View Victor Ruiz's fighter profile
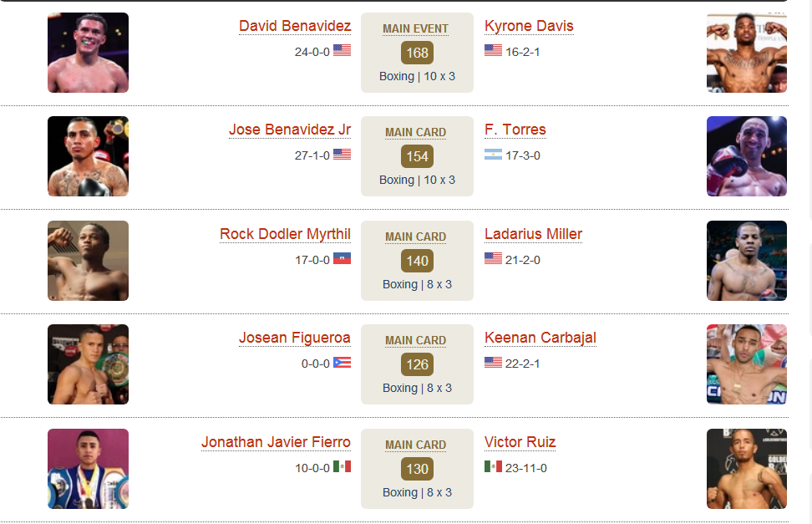The height and width of the screenshot is (524, 812). point(520,442)
